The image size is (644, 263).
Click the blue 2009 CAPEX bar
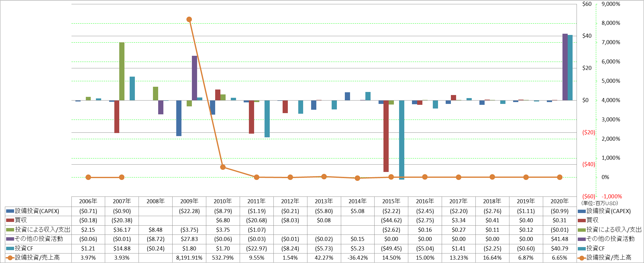(x=179, y=118)
